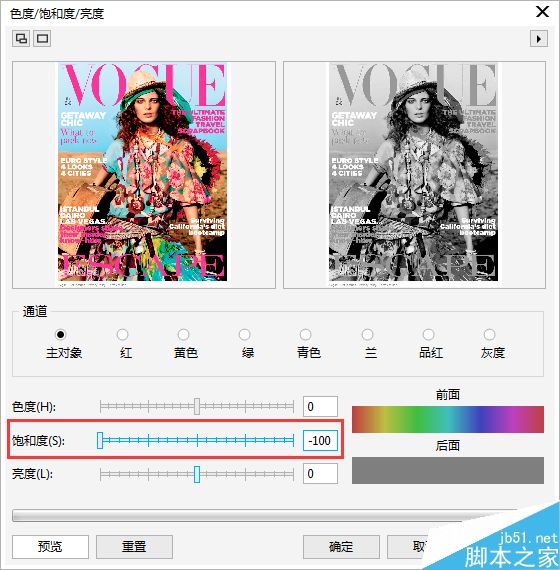This screenshot has height=570, width=560.
Task: Select the 绿 channel radio button
Action: [x=244, y=334]
